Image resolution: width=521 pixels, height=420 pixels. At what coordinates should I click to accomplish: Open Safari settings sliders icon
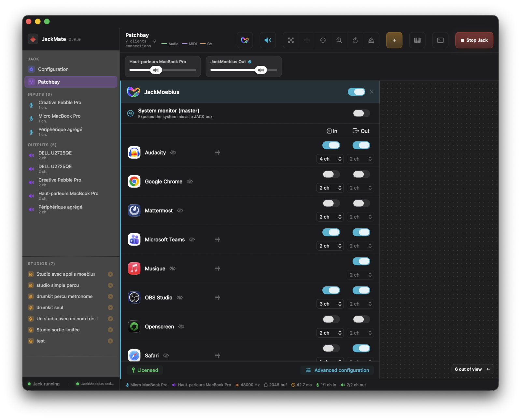218,355
